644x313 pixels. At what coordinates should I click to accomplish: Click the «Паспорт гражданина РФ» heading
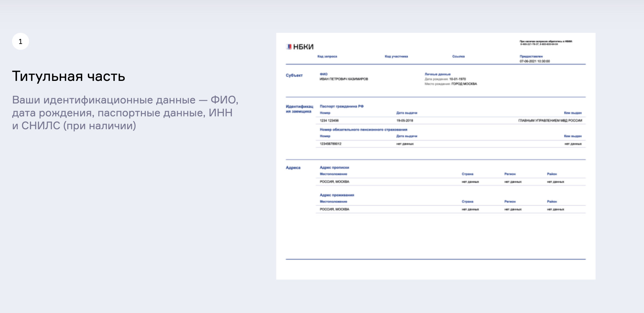click(342, 106)
